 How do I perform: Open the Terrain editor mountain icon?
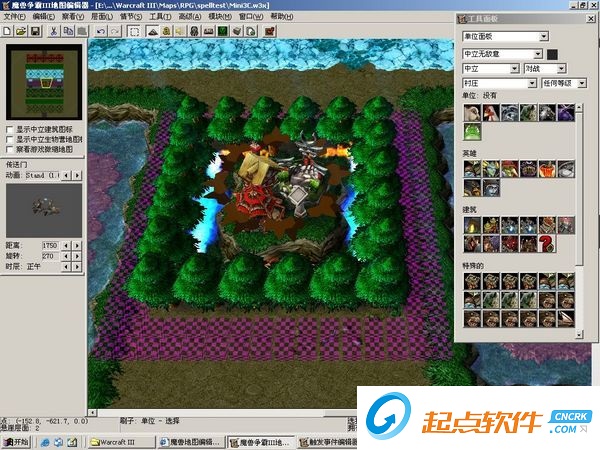click(x=152, y=31)
